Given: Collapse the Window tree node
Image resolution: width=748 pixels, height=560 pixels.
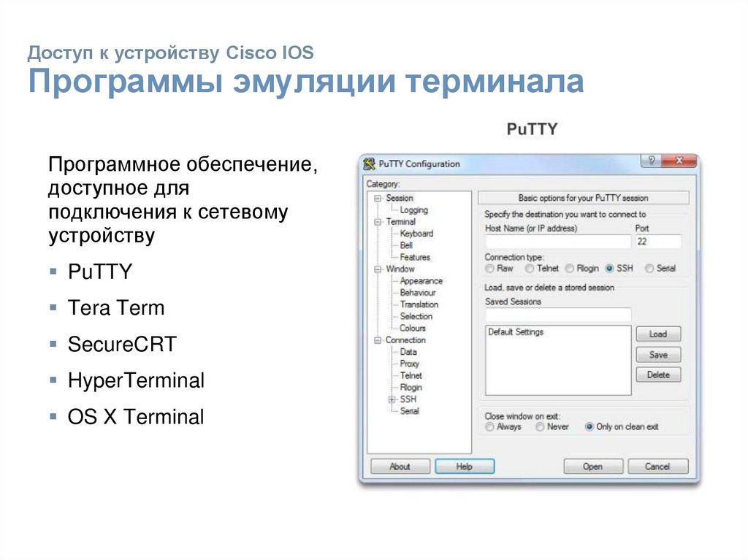Looking at the screenshot, I should click(x=378, y=269).
